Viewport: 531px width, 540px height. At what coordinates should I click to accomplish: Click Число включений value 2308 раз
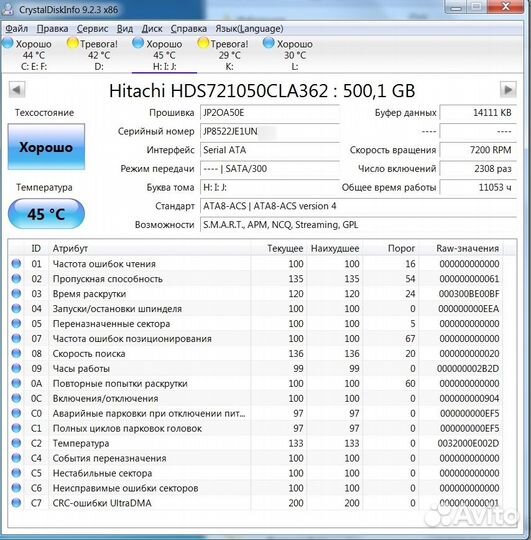(478, 169)
